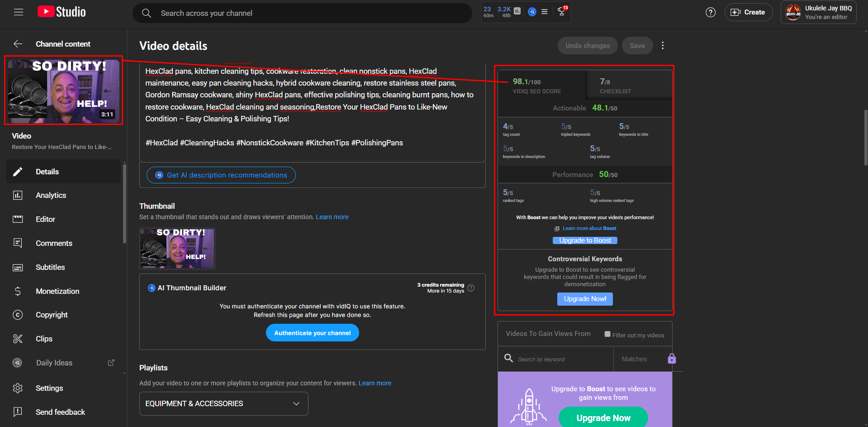Open the Thumbnail Learn more link
Image resolution: width=868 pixels, height=427 pixels.
point(332,217)
